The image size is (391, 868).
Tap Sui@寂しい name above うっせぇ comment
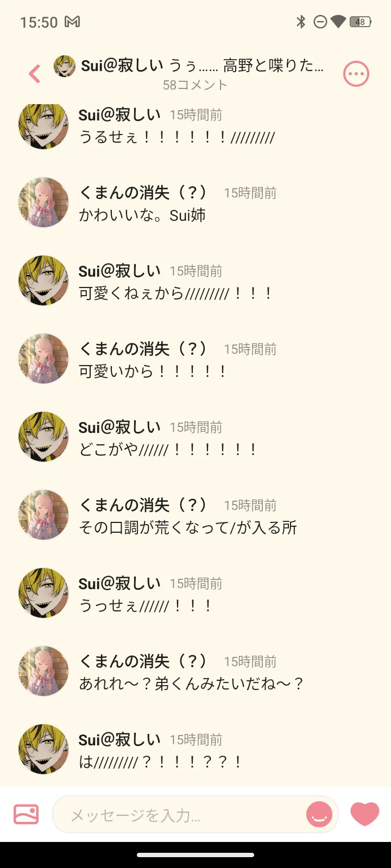pyautogui.click(x=119, y=583)
